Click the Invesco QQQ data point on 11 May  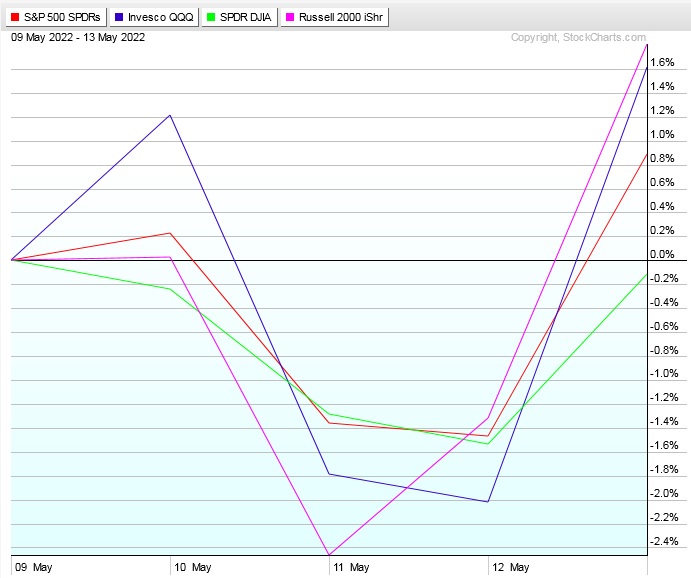[329, 474]
